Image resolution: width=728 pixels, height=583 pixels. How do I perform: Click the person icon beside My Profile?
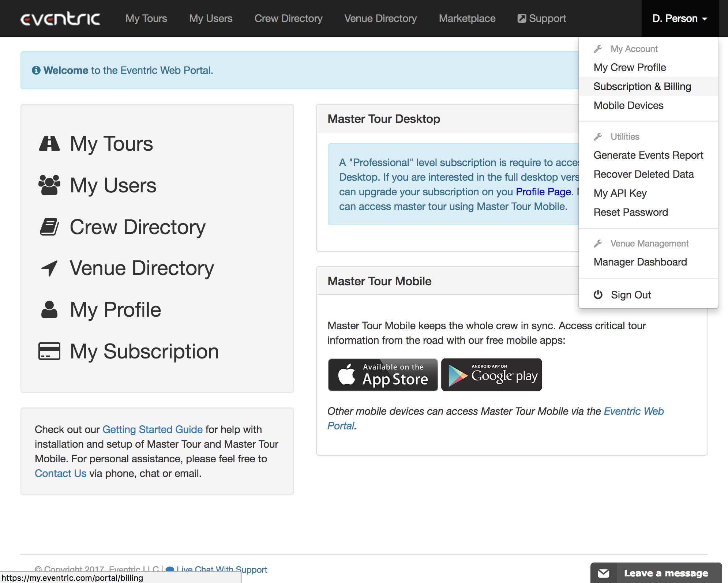[49, 310]
